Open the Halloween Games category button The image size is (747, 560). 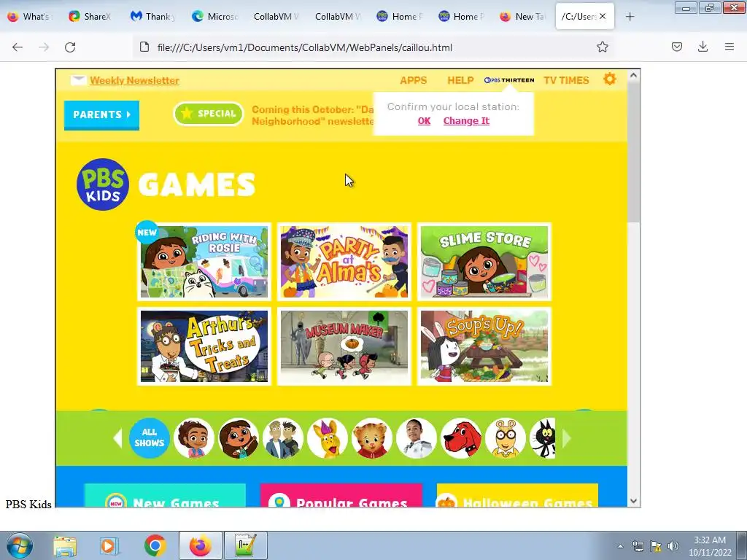tap(517, 496)
